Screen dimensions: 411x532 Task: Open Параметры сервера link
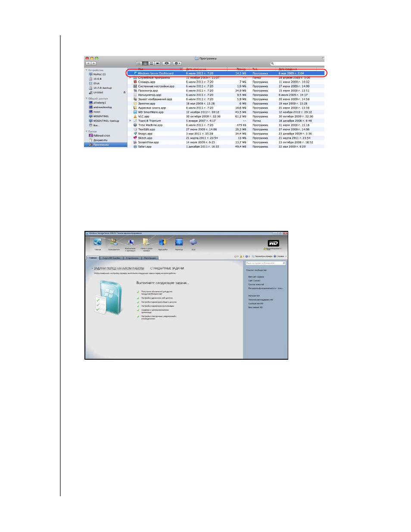pos(262,256)
